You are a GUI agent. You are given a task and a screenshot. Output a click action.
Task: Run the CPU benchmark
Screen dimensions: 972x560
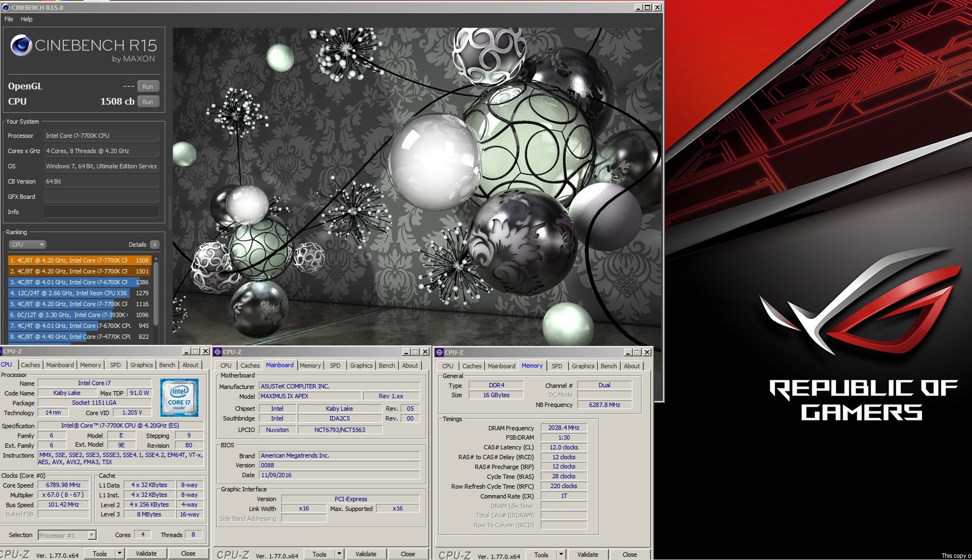point(148,102)
